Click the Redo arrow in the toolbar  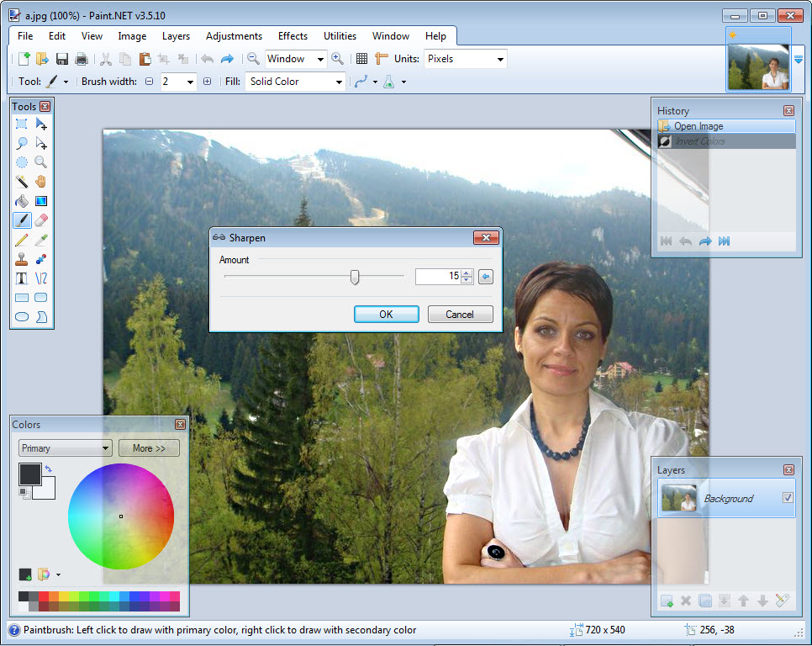pyautogui.click(x=227, y=59)
